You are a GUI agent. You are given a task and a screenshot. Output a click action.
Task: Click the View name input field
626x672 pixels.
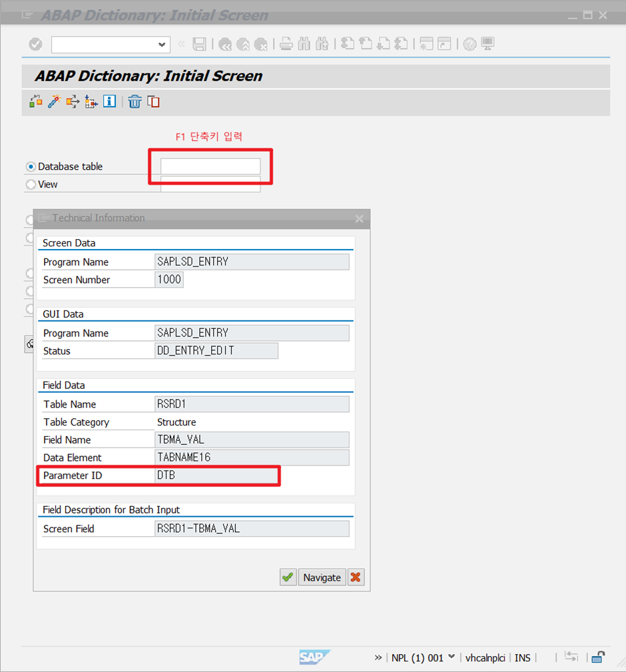[x=210, y=184]
